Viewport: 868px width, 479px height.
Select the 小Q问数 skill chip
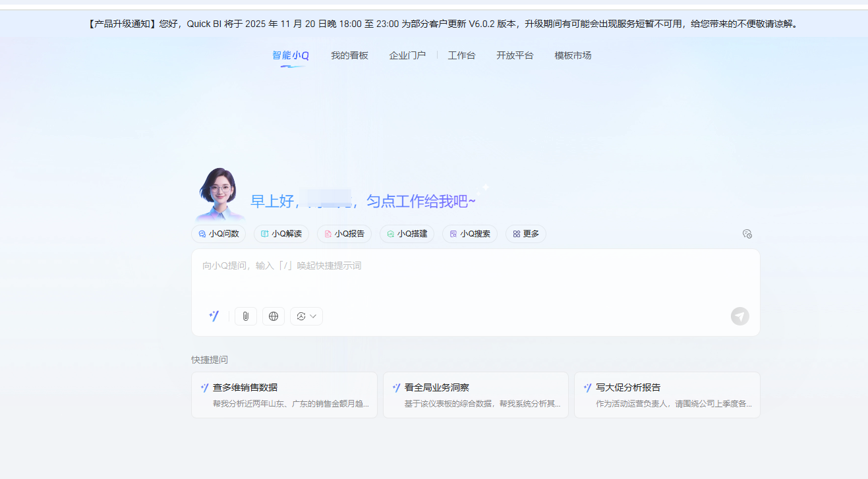pyautogui.click(x=218, y=234)
